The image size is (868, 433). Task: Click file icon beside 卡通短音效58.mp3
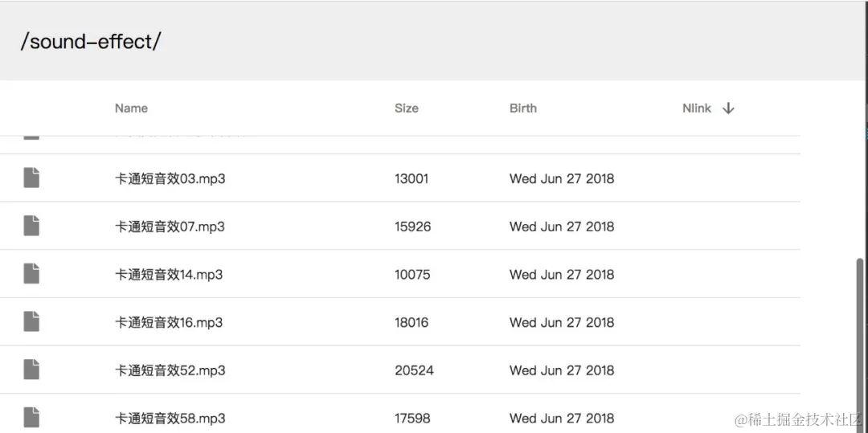(x=31, y=418)
